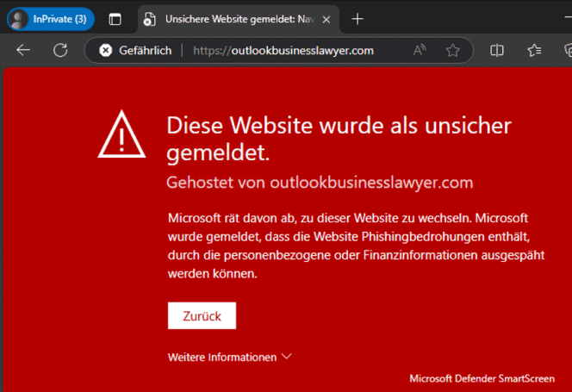The width and height of the screenshot is (572, 392).
Task: Open the tab actions menu icon
Action: coord(115,19)
